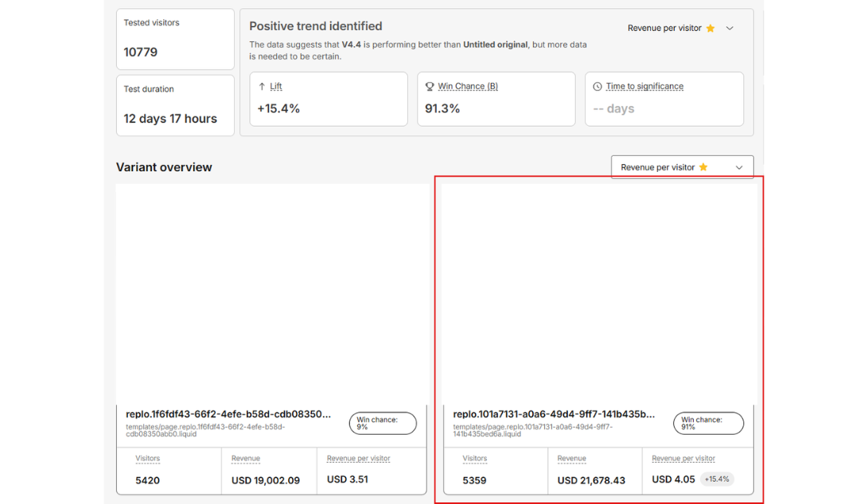Open the replo.101a7131 variant preview thumbnail

click(x=598, y=293)
